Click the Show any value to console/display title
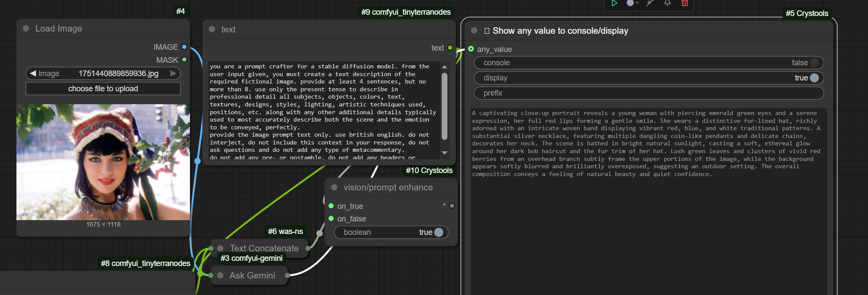Viewport: 868px width, 295px height. pos(560,31)
